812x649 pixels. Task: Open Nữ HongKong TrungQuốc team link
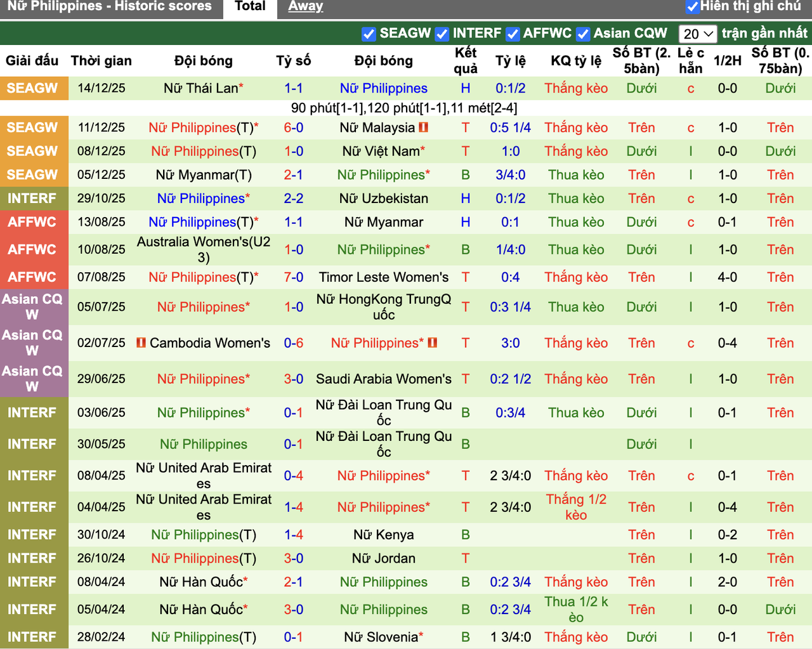tap(384, 306)
